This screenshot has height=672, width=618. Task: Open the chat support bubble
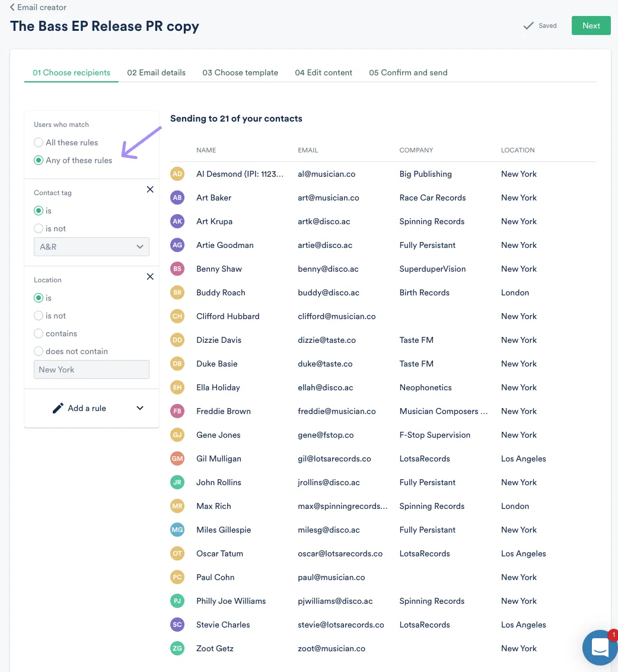click(x=600, y=647)
